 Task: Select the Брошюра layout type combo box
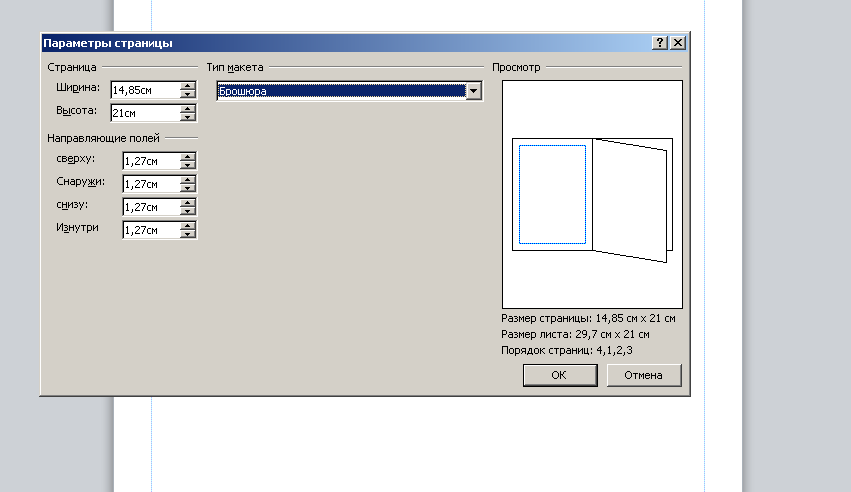click(349, 91)
